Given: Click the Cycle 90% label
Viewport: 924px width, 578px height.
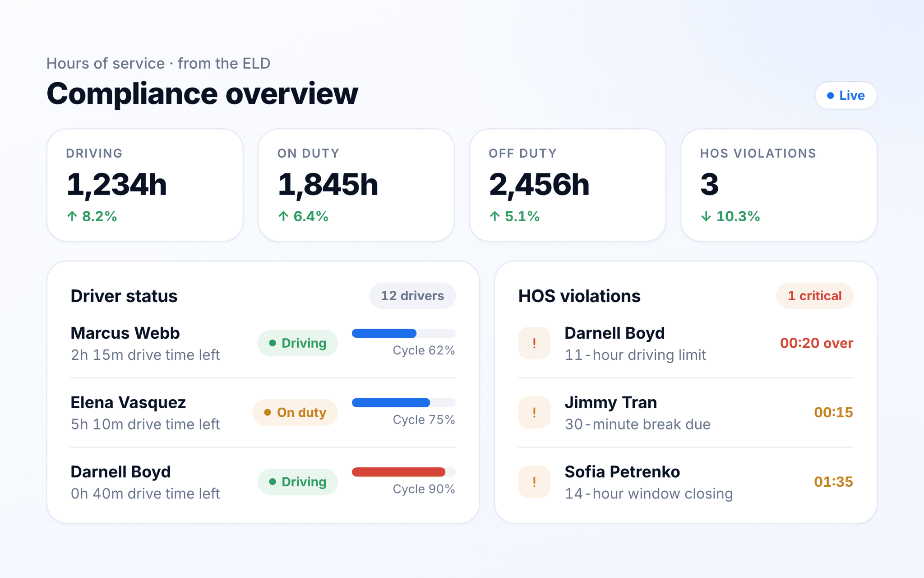Looking at the screenshot, I should point(424,489).
